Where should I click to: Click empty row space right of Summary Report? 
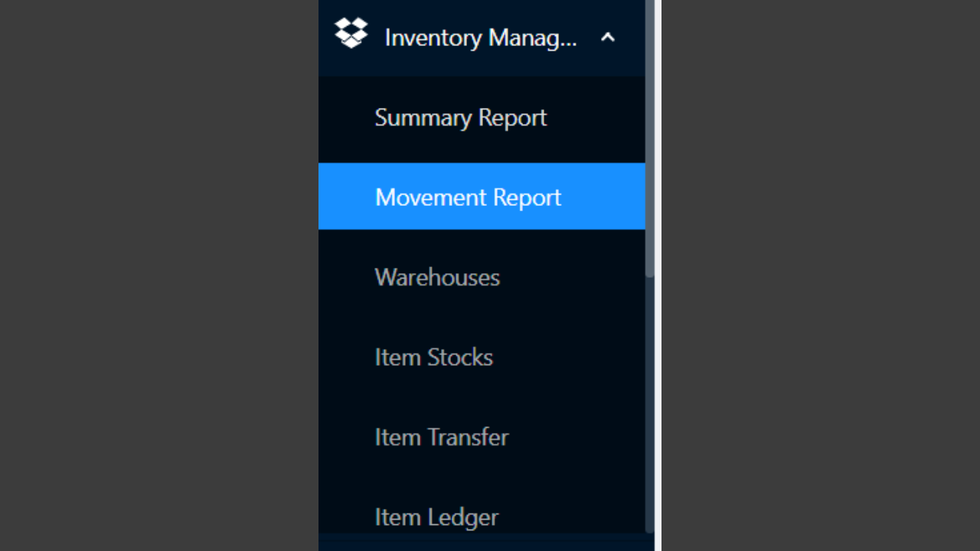[596, 118]
